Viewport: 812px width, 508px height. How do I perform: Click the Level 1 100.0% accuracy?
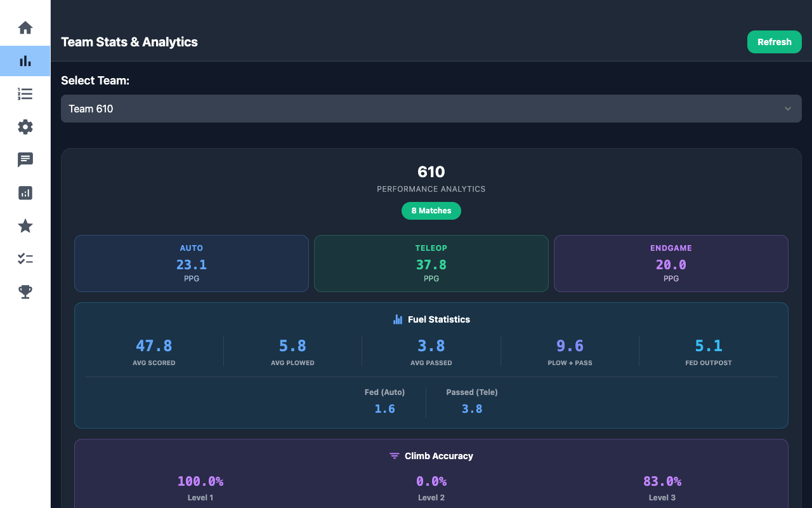click(200, 481)
